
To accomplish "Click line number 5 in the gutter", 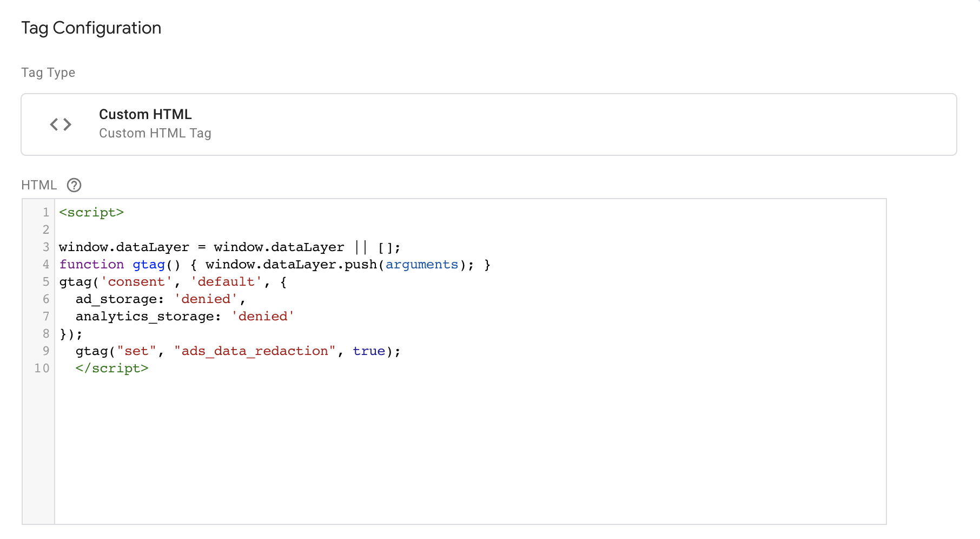I will 46,282.
